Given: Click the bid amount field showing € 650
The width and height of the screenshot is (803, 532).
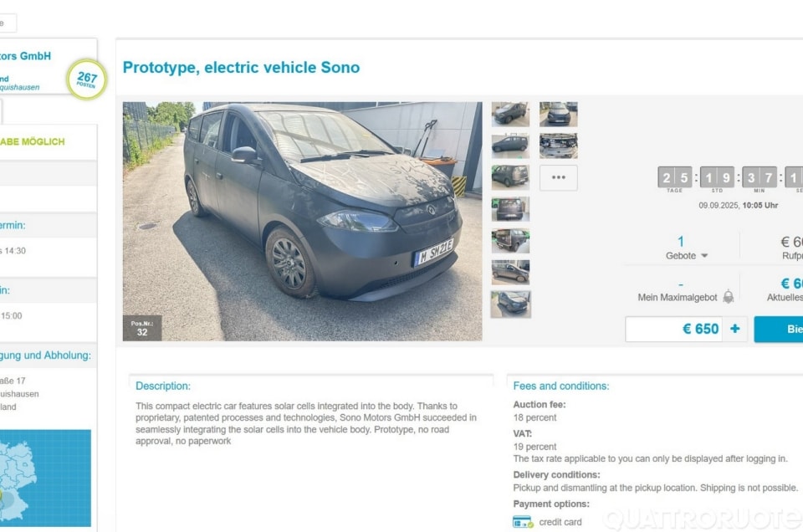Looking at the screenshot, I should click(674, 329).
